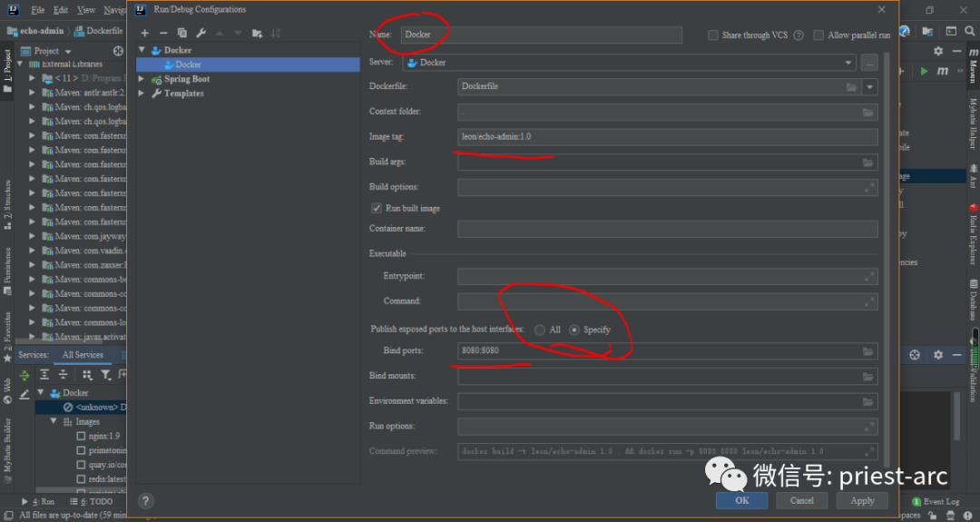Open Services panel settings gear
The width and height of the screenshot is (980, 522).
[x=938, y=354]
